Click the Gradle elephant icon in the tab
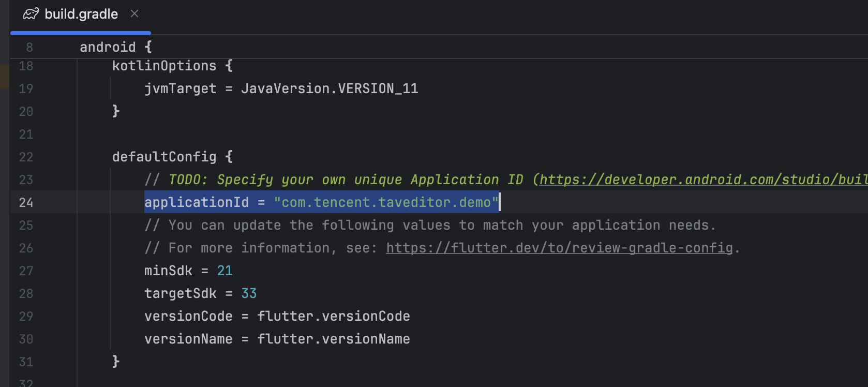This screenshot has height=387, width=868. (x=31, y=14)
